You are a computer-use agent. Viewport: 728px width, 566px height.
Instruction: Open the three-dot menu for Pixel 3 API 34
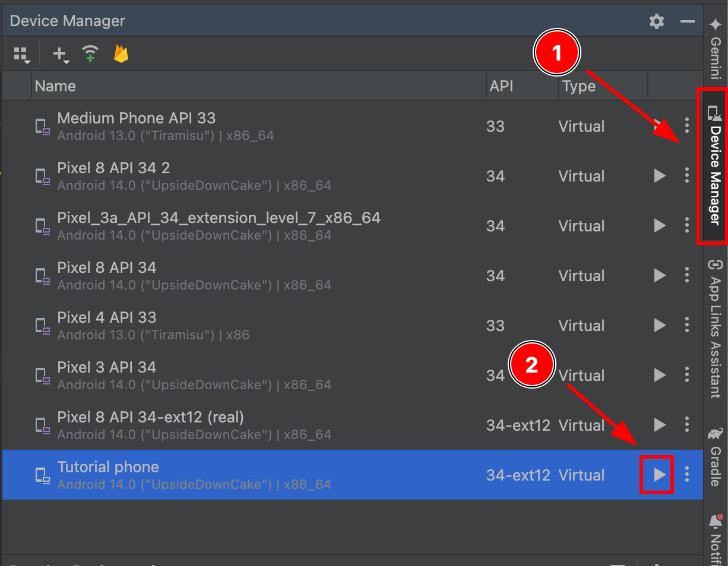[686, 375]
